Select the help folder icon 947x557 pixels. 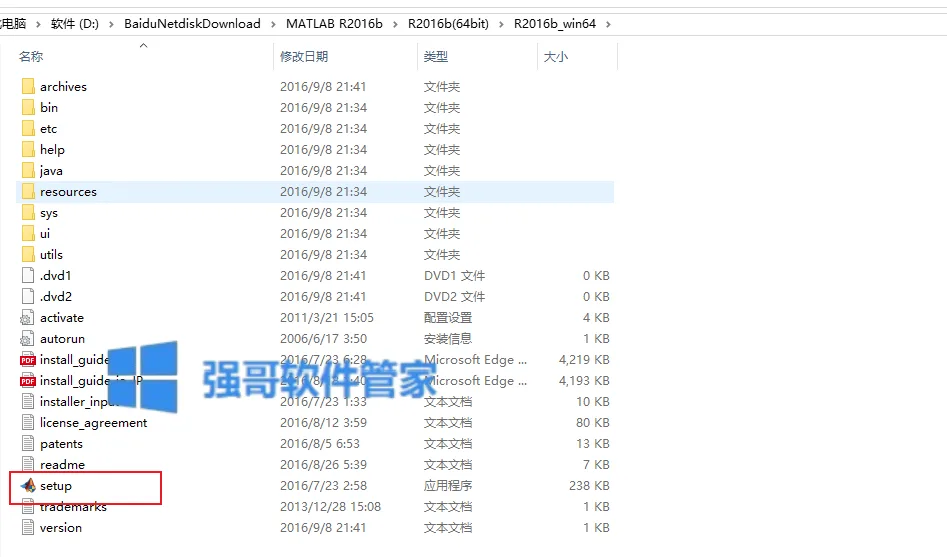(28, 149)
